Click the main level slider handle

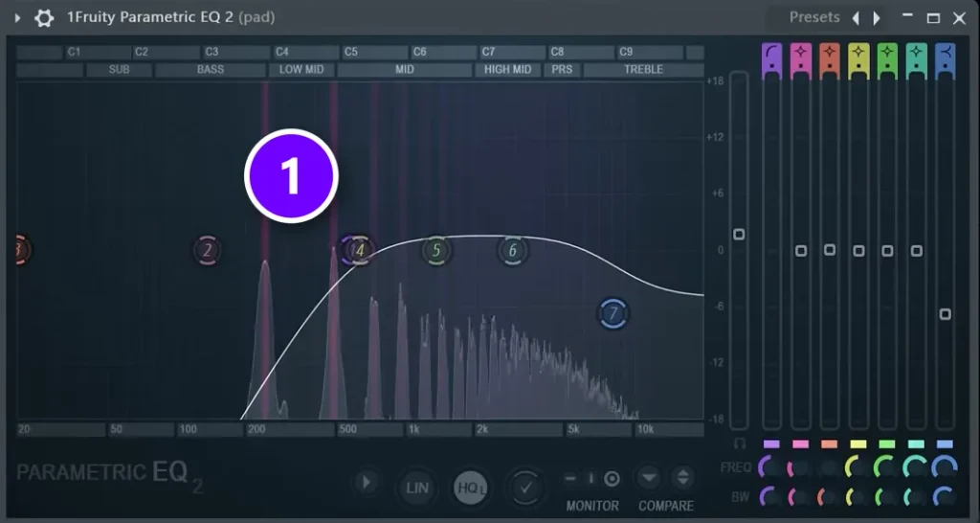(739, 234)
